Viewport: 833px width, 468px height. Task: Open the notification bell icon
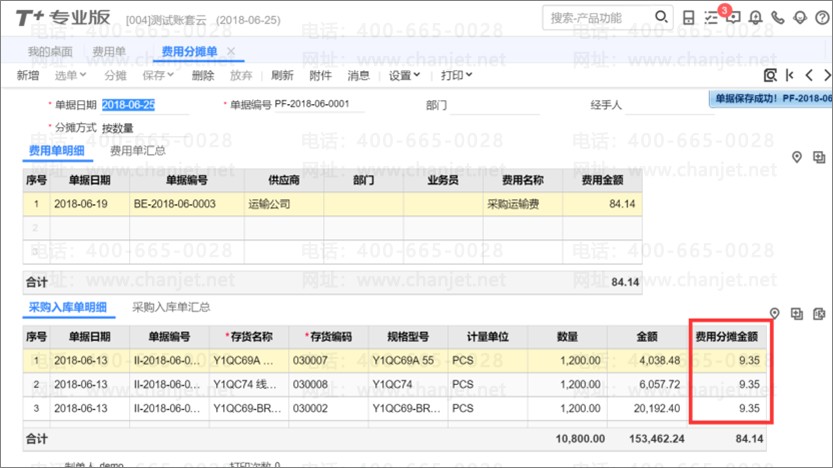[755, 18]
